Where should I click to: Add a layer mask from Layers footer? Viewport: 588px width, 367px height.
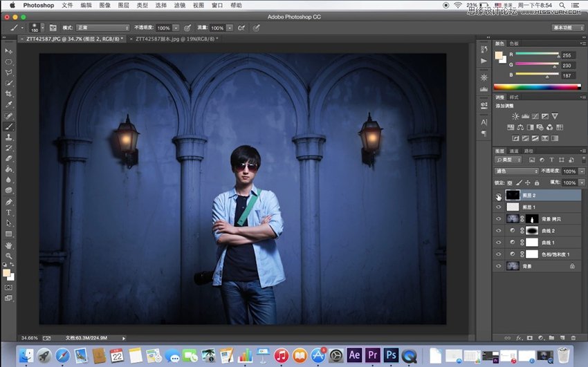pos(530,338)
